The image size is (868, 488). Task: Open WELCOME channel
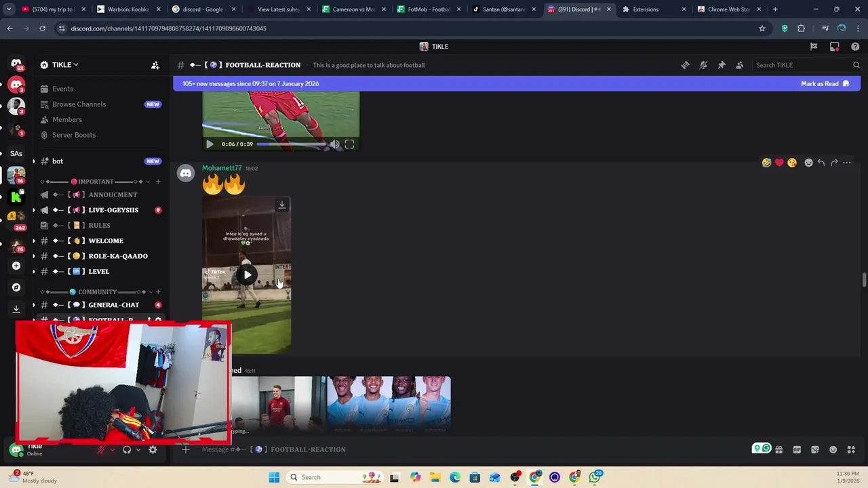click(x=100, y=241)
